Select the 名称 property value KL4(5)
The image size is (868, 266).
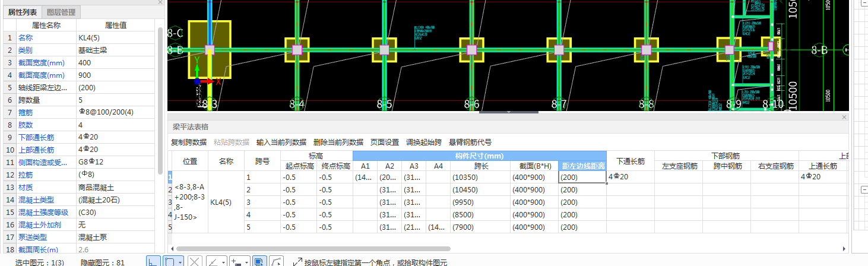(x=115, y=37)
